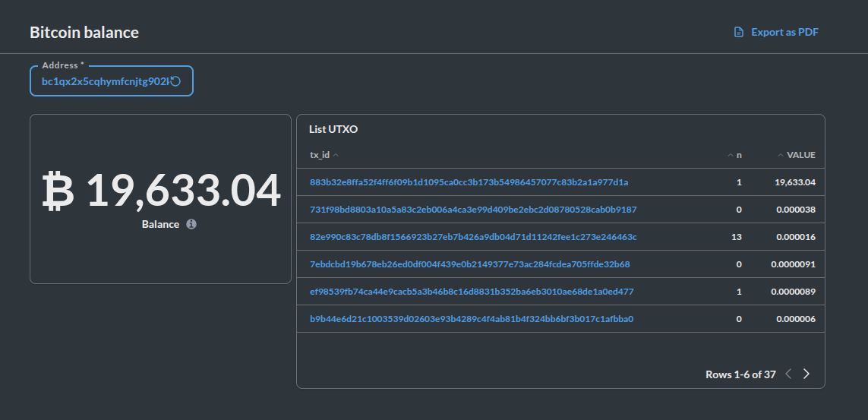
Task: Click the Balance info icon
Action: pos(191,224)
